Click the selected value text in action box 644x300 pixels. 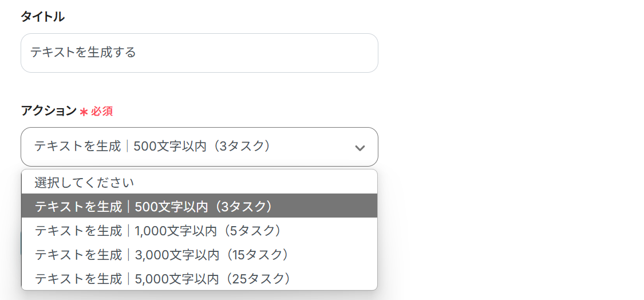click(152, 147)
